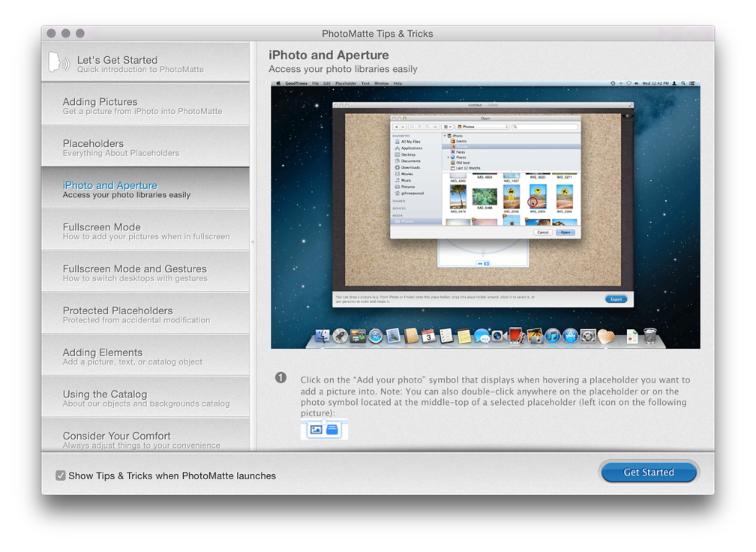The height and width of the screenshot is (552, 756).
Task: Select Applications in the tutorial screenshot's dialog sidebar
Action: pos(408,148)
